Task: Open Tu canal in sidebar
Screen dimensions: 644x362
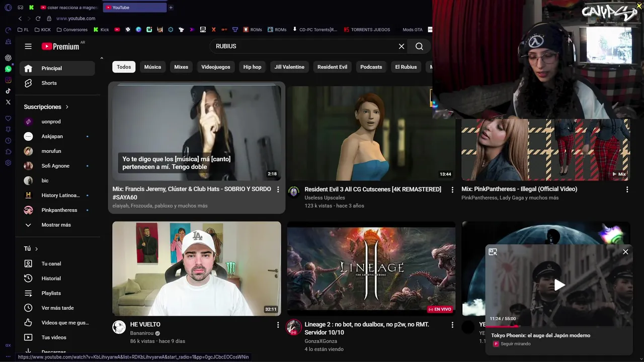Action: click(57, 264)
